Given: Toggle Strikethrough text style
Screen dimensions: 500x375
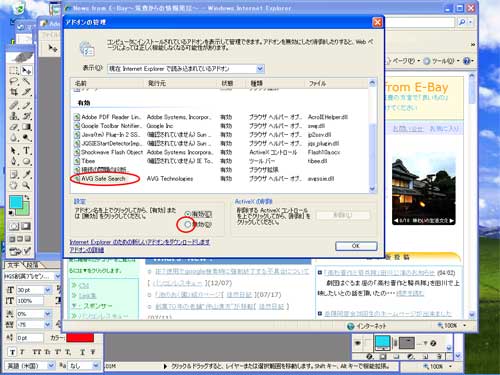Looking at the screenshot, I should click(93, 352).
